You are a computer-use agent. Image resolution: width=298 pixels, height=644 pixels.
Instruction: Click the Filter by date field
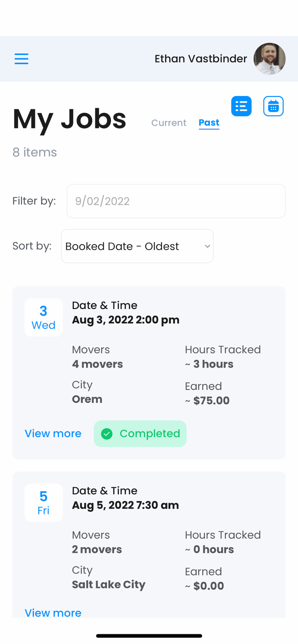coord(176,201)
